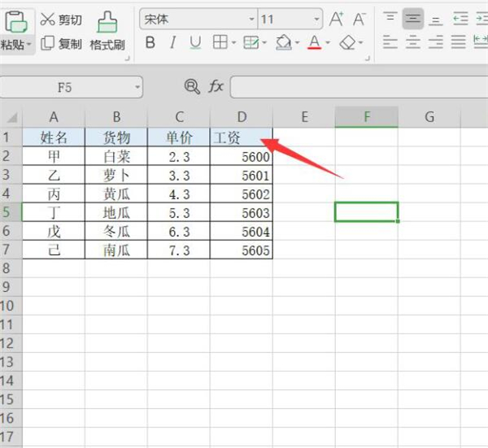Screen dimensions: 488x448
Task: Toggle Italic formatting
Action: click(x=172, y=42)
